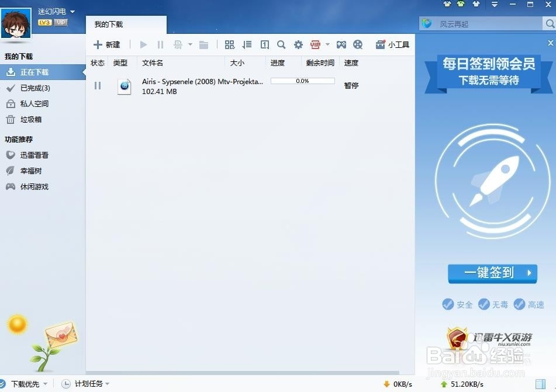Switch to thumbnail view icon
The width and height of the screenshot is (556, 392).
tap(229, 44)
